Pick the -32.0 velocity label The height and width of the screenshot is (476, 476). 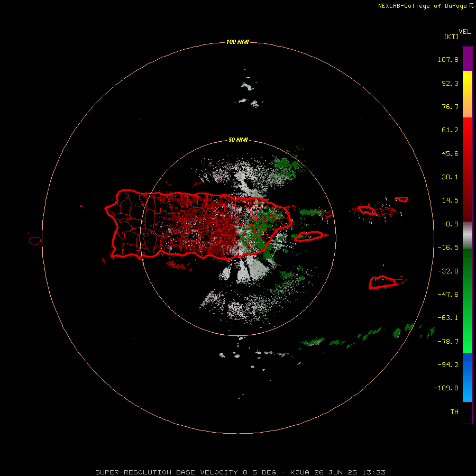click(448, 271)
